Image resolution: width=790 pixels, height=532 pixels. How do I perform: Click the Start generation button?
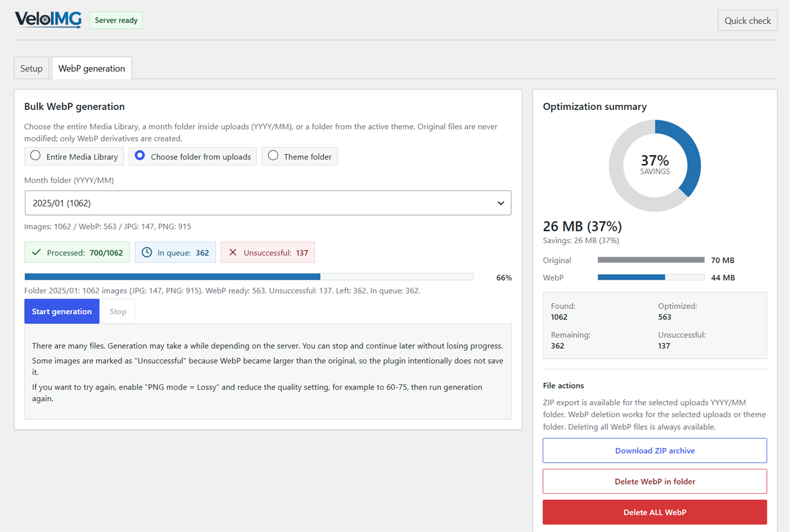pos(62,311)
